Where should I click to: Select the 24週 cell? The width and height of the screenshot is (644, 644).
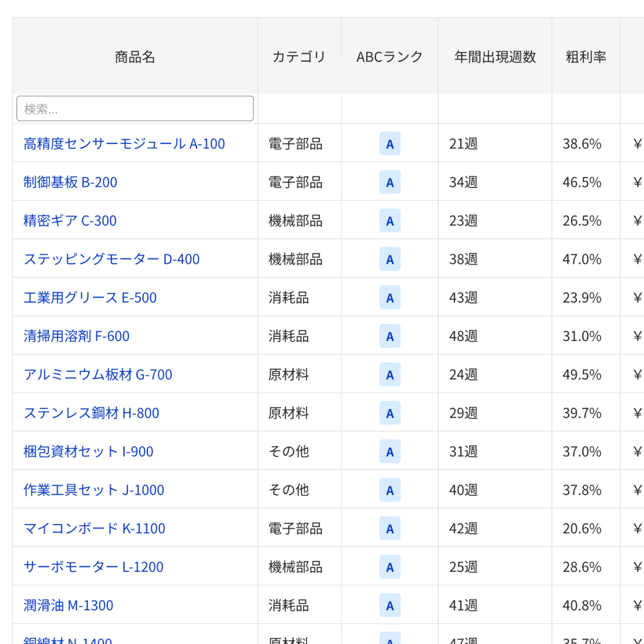click(x=495, y=375)
